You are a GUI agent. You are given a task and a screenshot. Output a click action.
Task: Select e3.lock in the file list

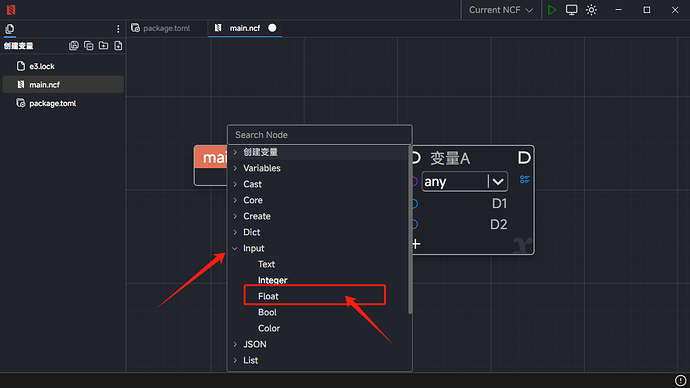(63, 66)
